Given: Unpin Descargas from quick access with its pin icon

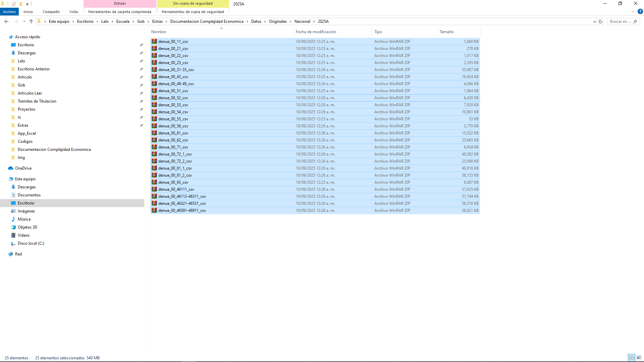Looking at the screenshot, I should click(141, 53).
